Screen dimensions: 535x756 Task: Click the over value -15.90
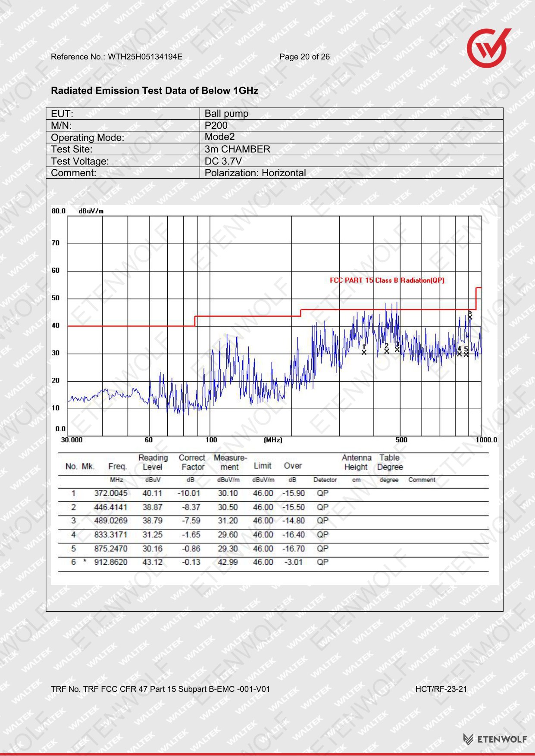294,493
